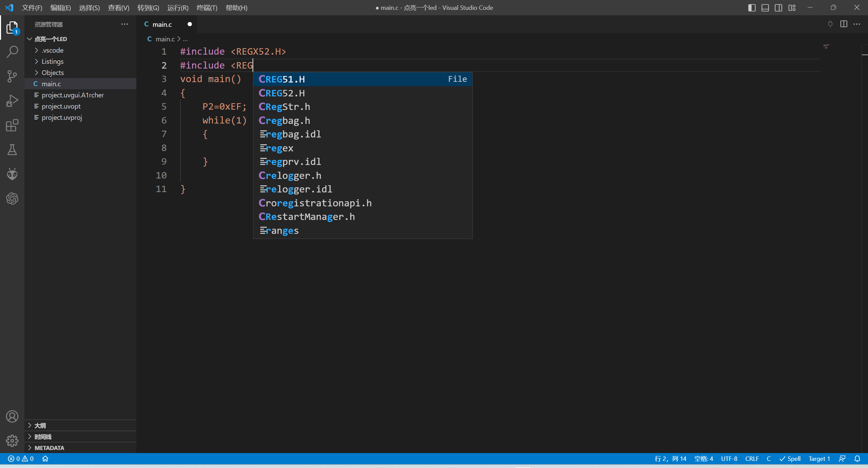
Task: Open the Testing flask view
Action: [12, 150]
